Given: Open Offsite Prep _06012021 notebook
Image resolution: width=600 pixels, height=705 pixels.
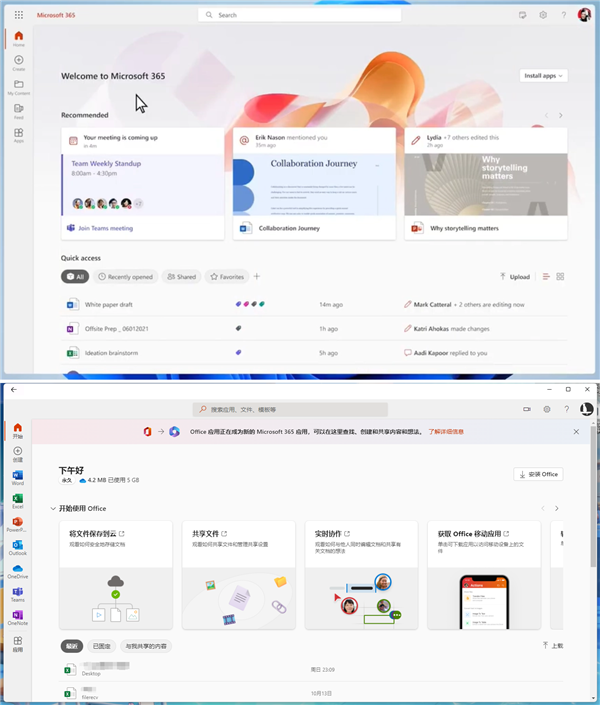Looking at the screenshot, I should tap(116, 329).
